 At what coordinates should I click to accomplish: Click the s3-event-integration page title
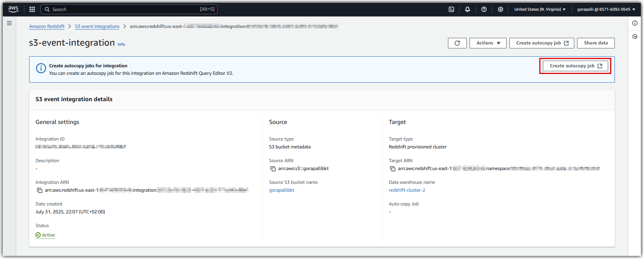point(72,43)
